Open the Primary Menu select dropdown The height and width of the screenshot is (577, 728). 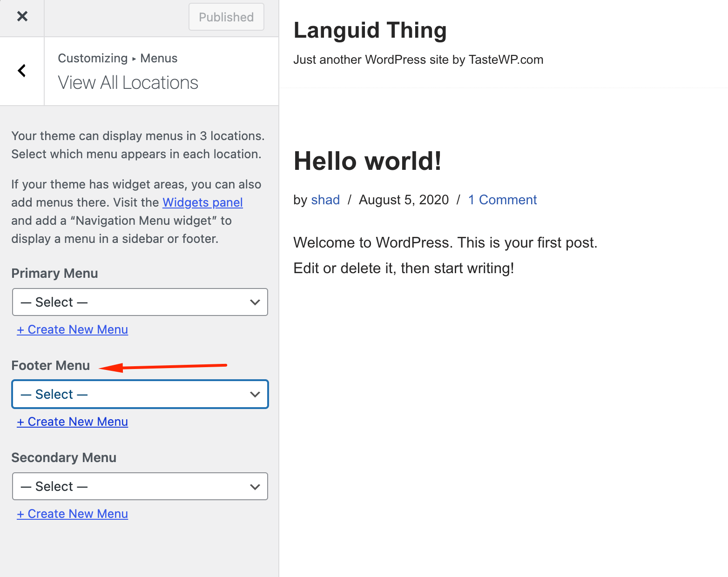(x=140, y=302)
